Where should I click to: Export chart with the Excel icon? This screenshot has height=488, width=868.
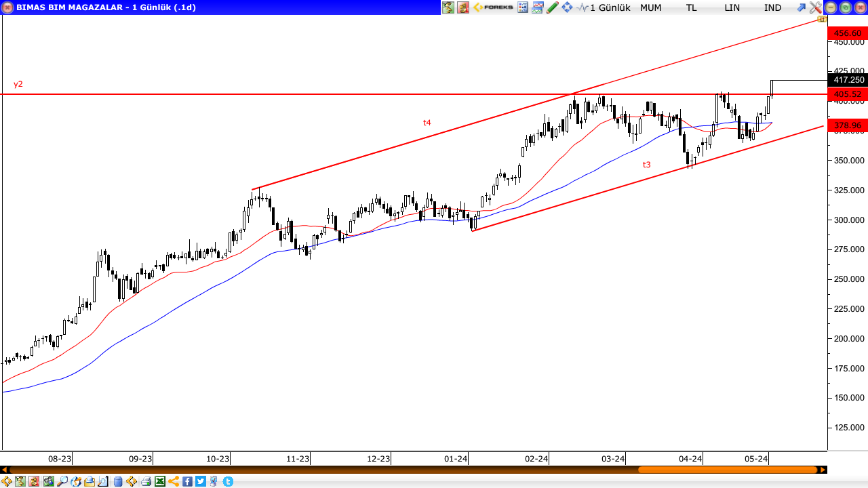(160, 481)
